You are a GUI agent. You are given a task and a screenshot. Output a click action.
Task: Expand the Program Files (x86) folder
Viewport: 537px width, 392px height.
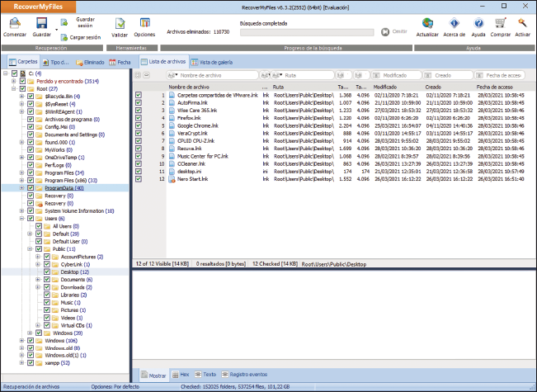(x=21, y=181)
